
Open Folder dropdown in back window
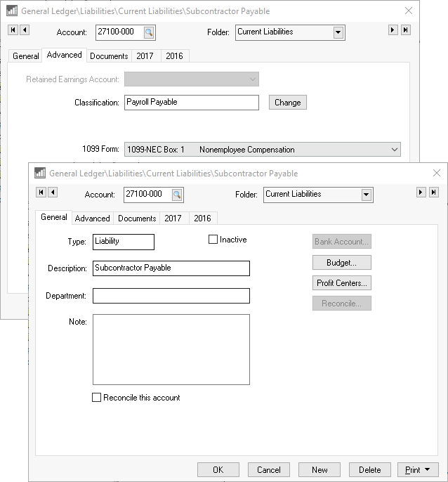click(338, 32)
